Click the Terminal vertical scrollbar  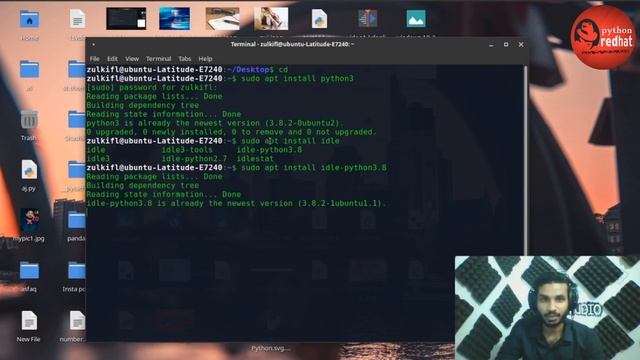525,160
